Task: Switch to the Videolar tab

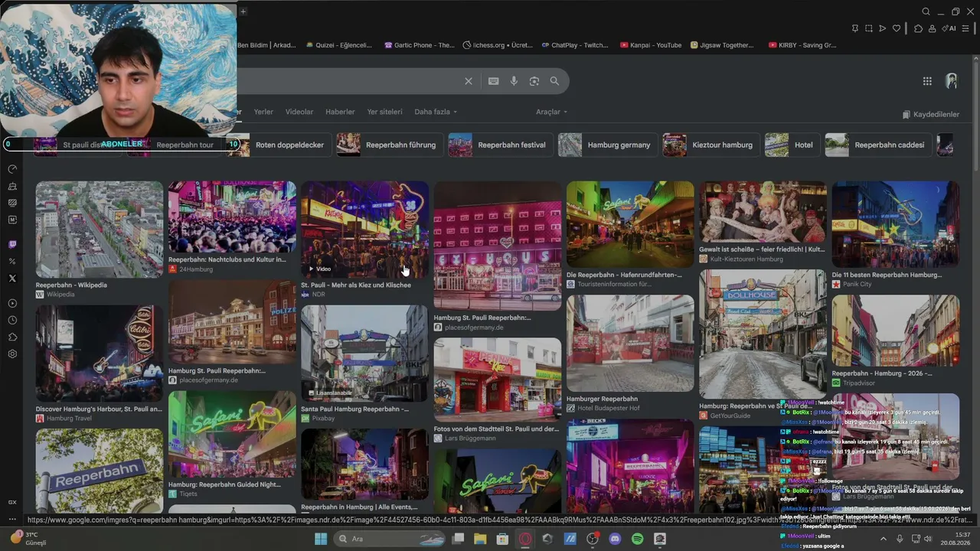Action: pyautogui.click(x=299, y=112)
